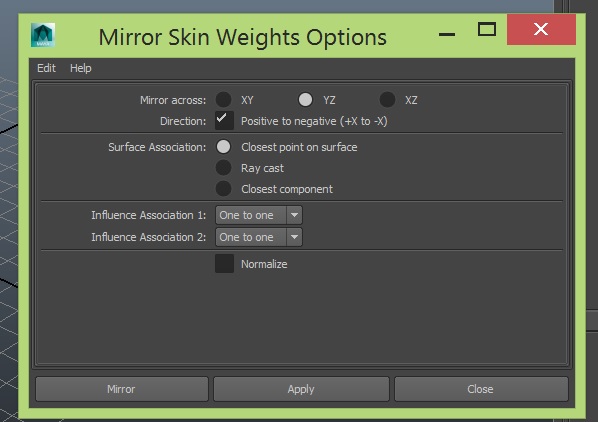Expand Influence Association 1 dropdown

pyautogui.click(x=259, y=215)
